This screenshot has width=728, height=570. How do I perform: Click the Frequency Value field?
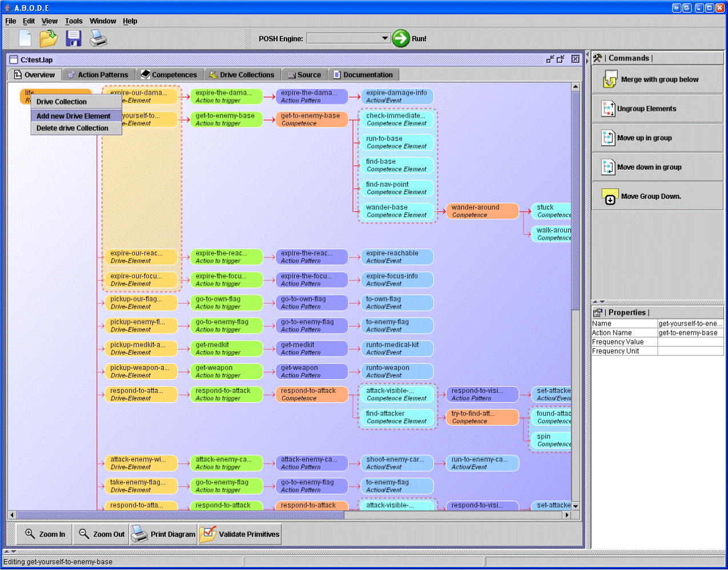tap(690, 342)
